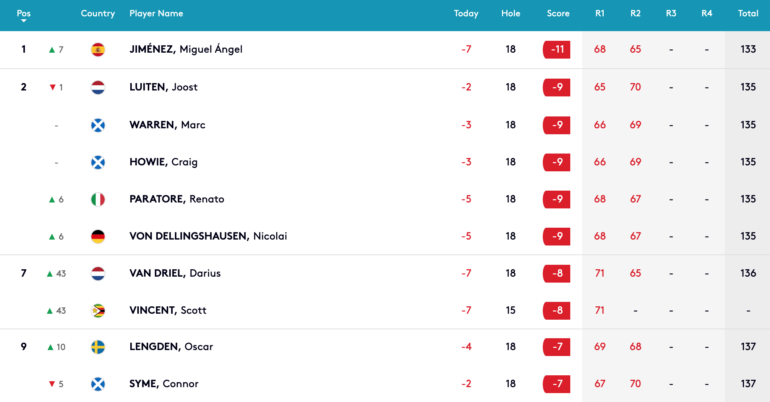This screenshot has height=402, width=770.
Task: Click the R1 score 65 for Luiten
Action: point(600,87)
